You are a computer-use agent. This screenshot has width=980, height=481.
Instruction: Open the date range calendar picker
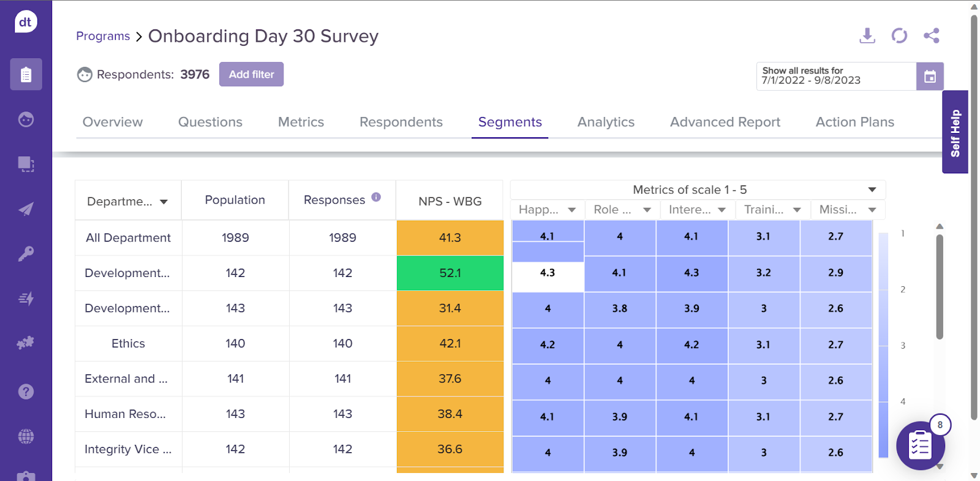tap(929, 77)
